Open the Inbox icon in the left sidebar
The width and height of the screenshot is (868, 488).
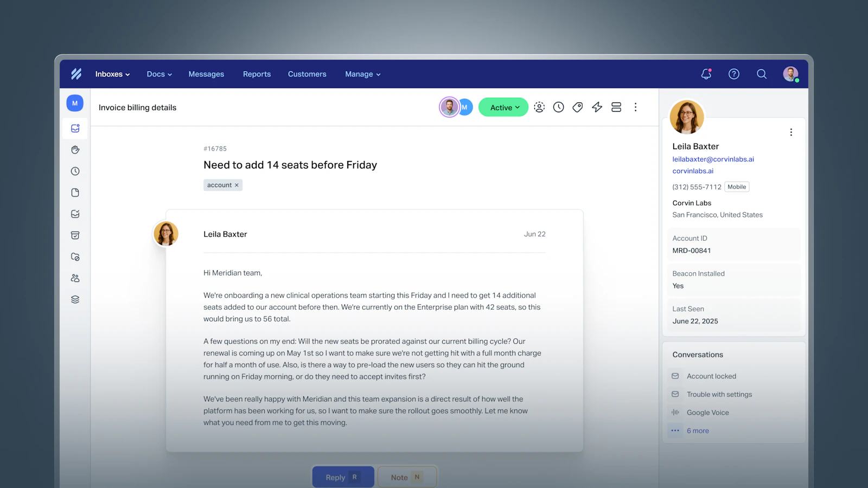point(75,129)
